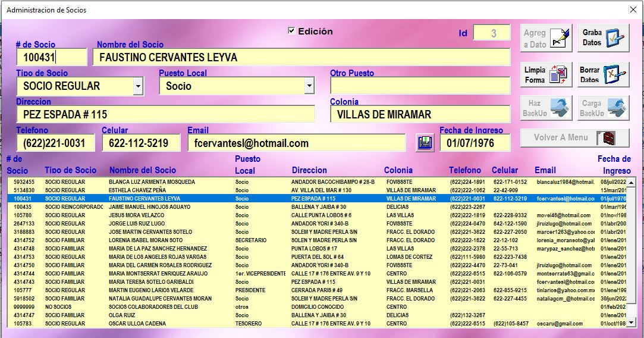
Task: Click DOMICILIO CONOCIDO address cell
Action: (318, 306)
